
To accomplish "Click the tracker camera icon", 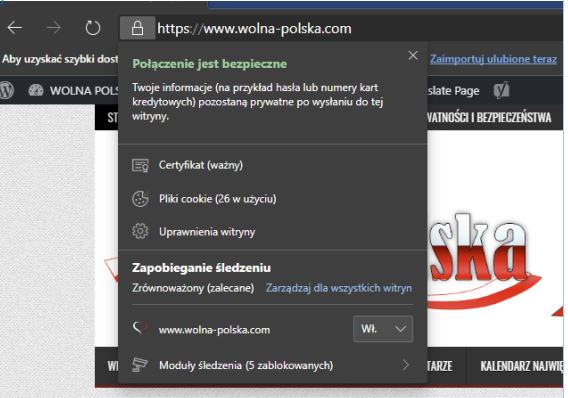I will click(140, 365).
